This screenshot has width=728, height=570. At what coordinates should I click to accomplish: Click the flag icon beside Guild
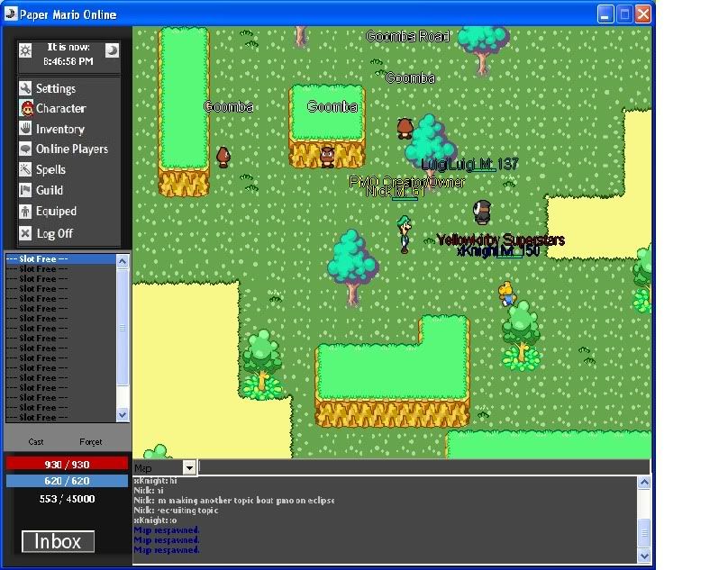(x=25, y=190)
